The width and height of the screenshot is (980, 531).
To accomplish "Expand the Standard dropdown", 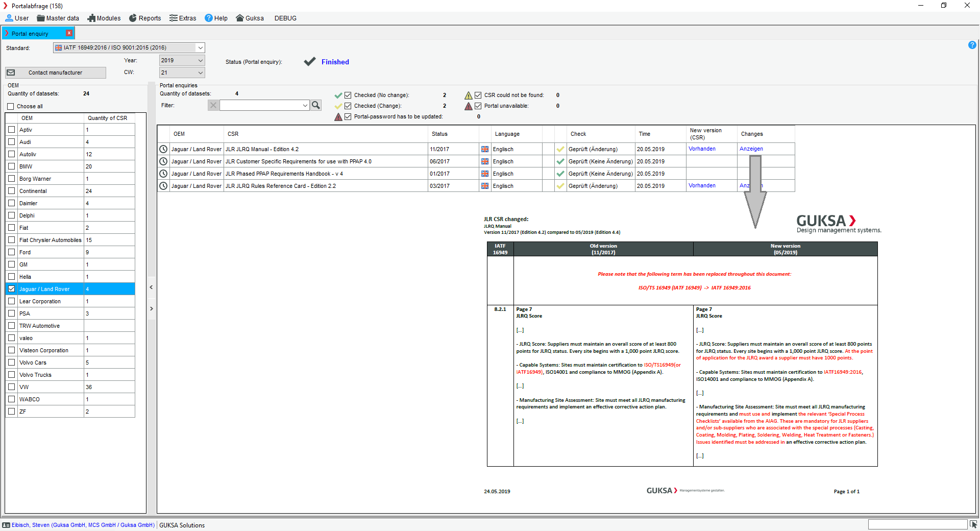I will click(201, 47).
